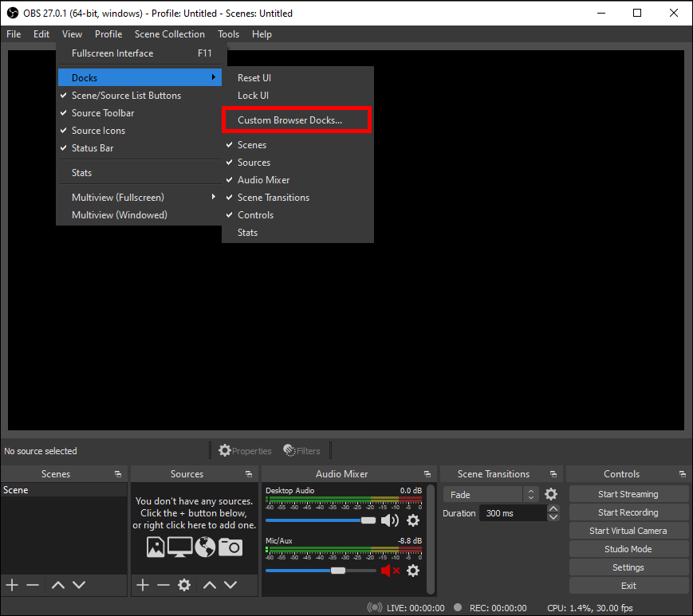Select the display capture icon in Sources
Viewport: 693px width, 616px height.
pos(179,547)
